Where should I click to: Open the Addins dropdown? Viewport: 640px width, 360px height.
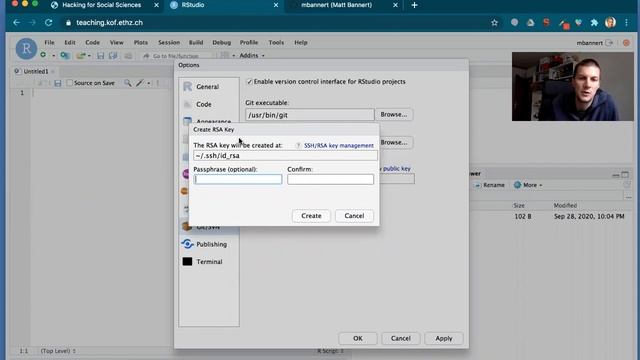coord(251,56)
